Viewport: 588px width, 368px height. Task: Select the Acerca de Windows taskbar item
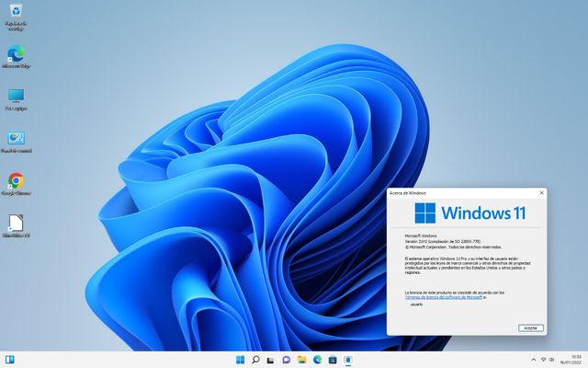348,358
